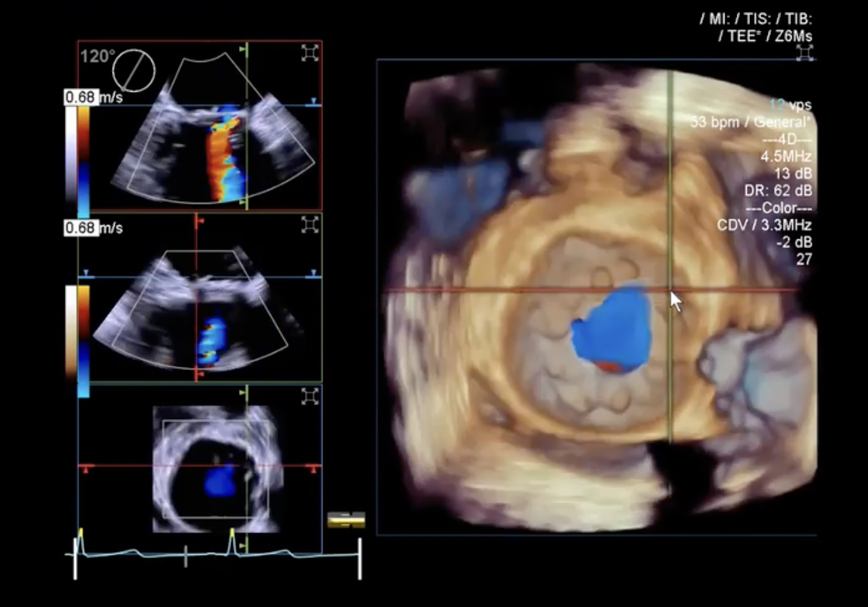Viewport: 868px width, 607px height.
Task: Click the CDV / 3.3MHz color setting
Action: coord(764,225)
